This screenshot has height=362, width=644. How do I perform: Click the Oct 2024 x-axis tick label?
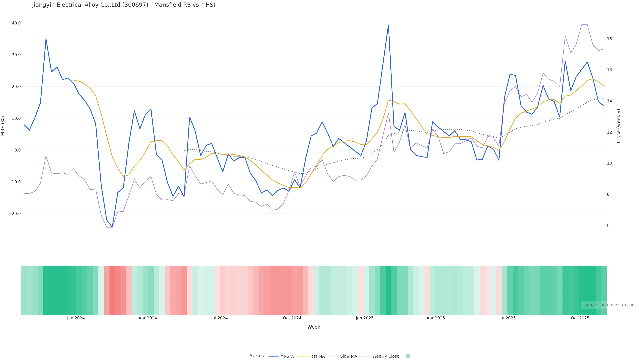292,318
